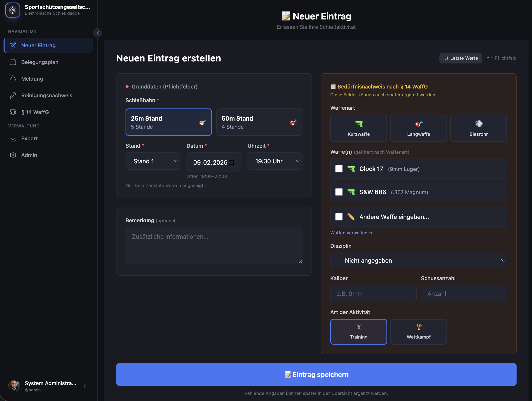532x401 pixels.
Task: Open the Reinigungsnachweis wrench menu item
Action: coord(47,95)
